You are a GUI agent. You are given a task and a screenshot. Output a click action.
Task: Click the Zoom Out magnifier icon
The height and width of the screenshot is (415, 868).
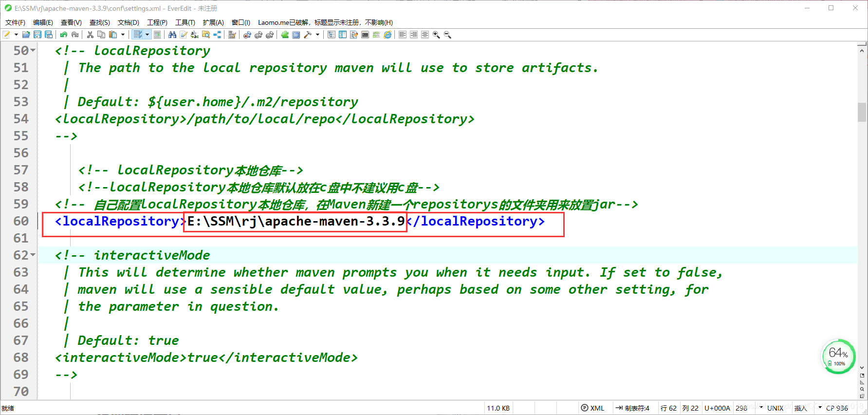(447, 35)
